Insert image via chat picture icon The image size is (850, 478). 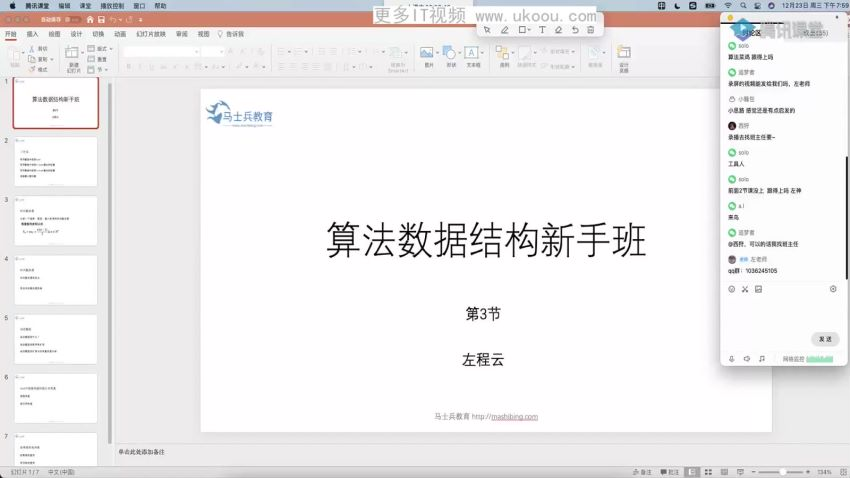758,289
